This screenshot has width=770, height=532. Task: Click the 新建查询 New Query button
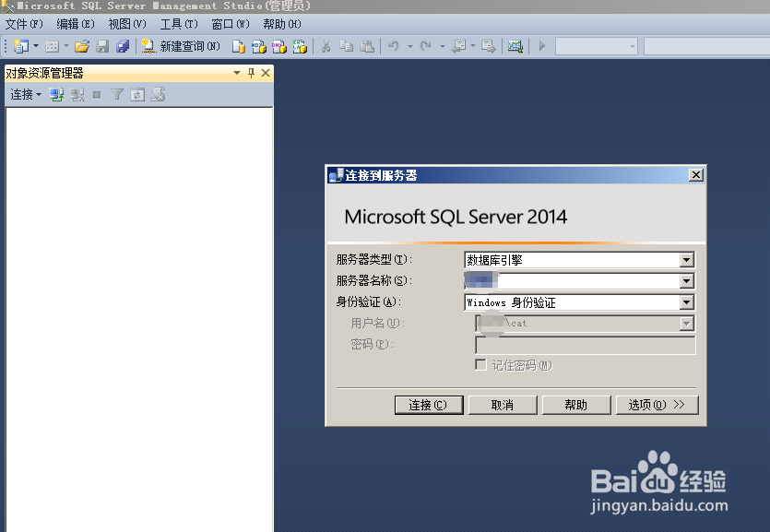[x=180, y=46]
